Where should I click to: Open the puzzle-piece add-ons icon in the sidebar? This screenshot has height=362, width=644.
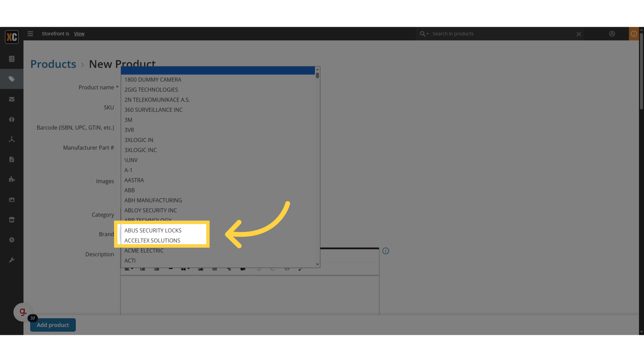12,179
